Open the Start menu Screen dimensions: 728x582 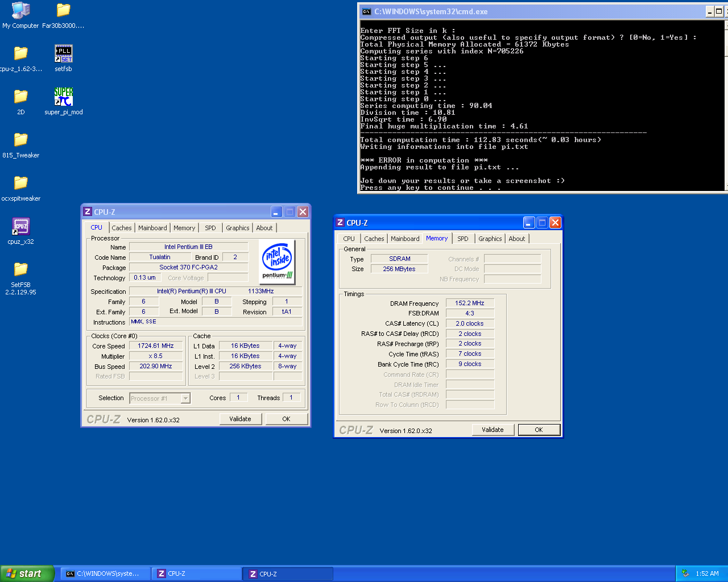[x=27, y=573]
